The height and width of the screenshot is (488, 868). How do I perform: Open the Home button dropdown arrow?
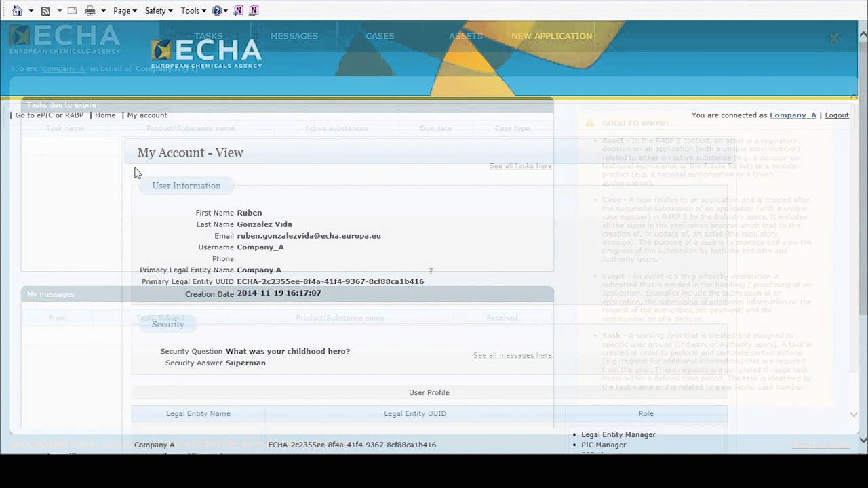(31, 11)
